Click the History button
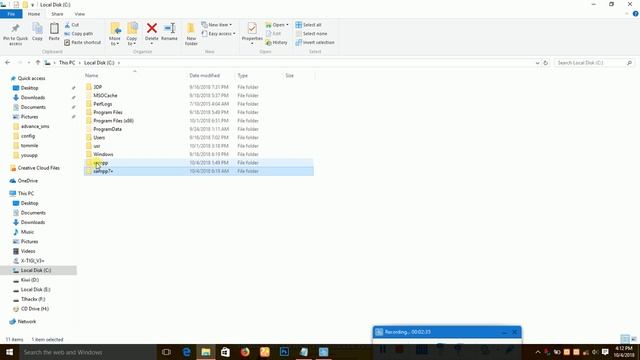 tap(276, 42)
